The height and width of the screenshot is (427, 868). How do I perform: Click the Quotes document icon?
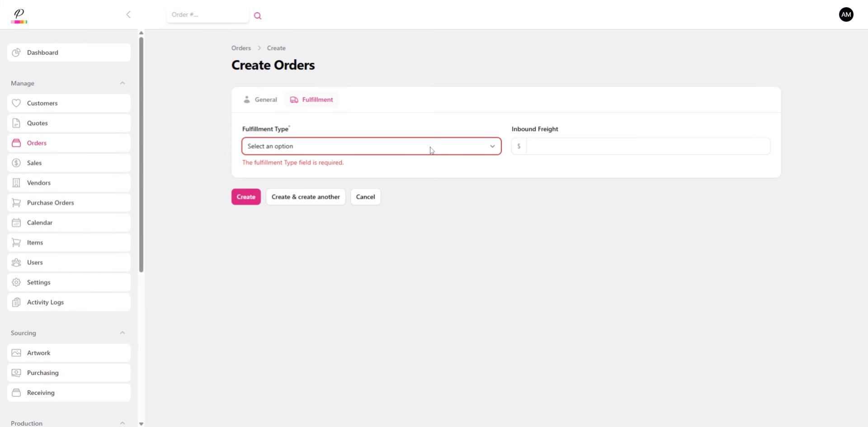[16, 123]
